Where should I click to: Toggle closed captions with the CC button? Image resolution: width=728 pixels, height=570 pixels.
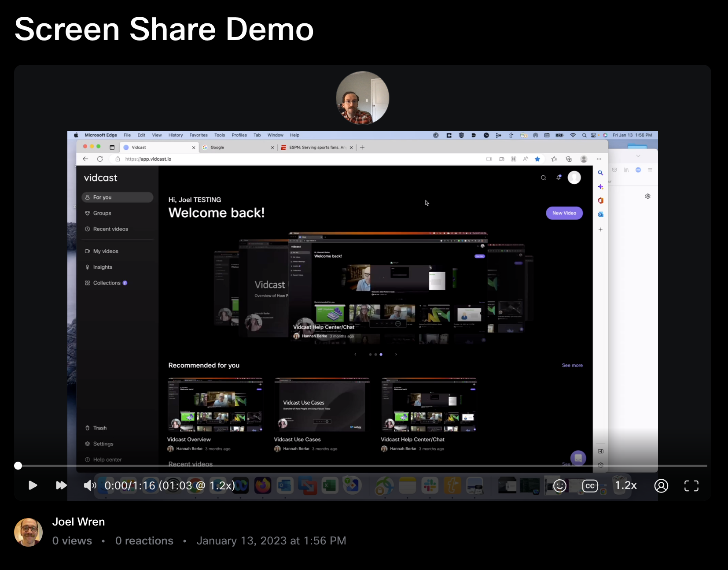(x=590, y=486)
